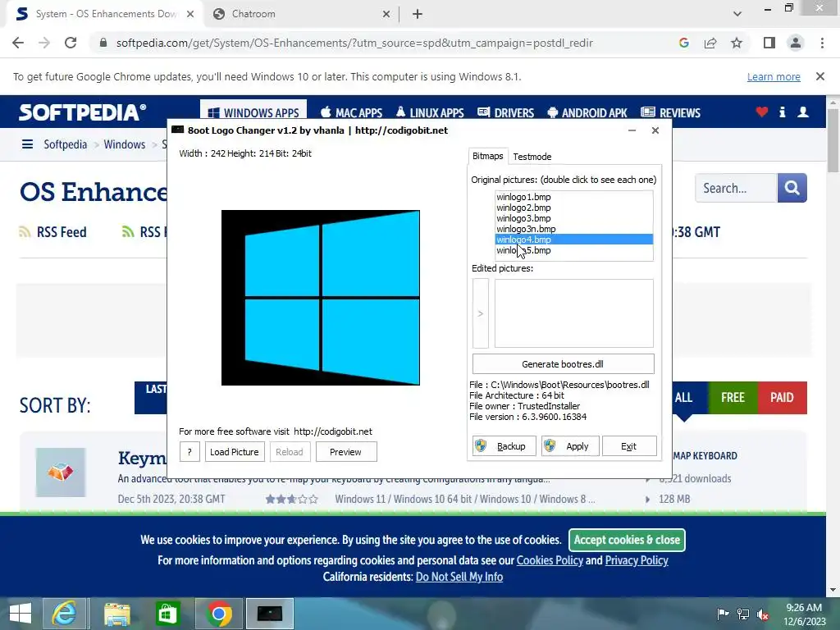Select winlogo3n.bmp in the list
Image resolution: width=840 pixels, height=630 pixels.
(573, 229)
